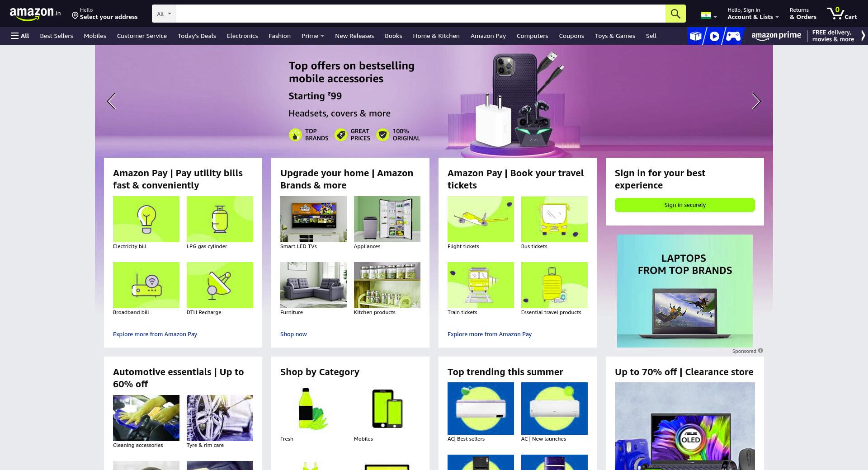Open the Kitchen products thumbnail
Viewport: 868px width, 470px height.
pos(387,285)
